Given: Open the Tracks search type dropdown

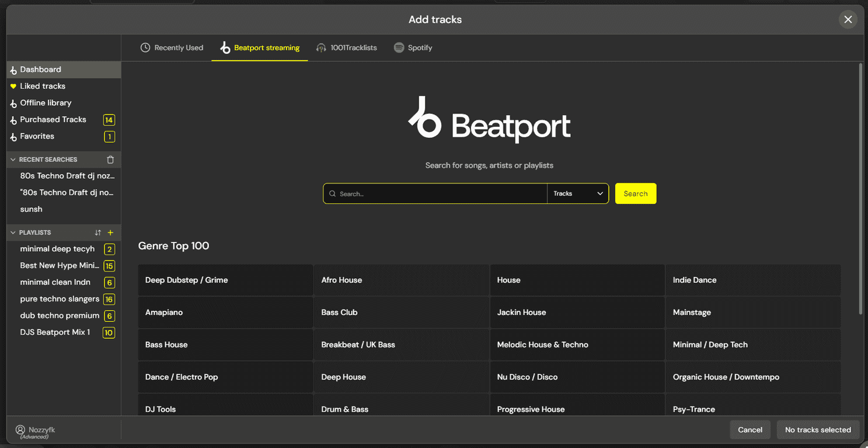Looking at the screenshot, I should point(577,193).
